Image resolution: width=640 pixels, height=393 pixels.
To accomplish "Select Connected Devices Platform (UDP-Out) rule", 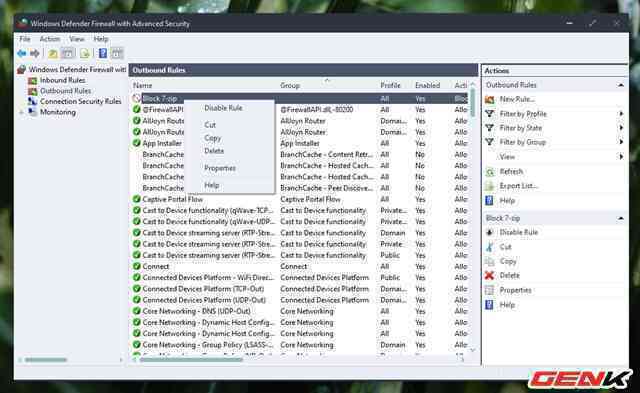I will (x=300, y=300).
